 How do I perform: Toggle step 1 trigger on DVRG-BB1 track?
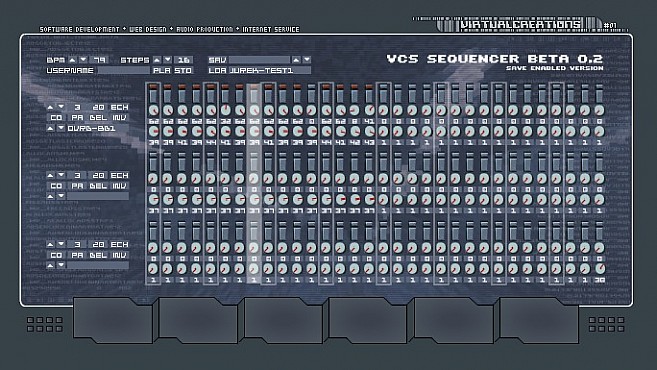[x=153, y=86]
